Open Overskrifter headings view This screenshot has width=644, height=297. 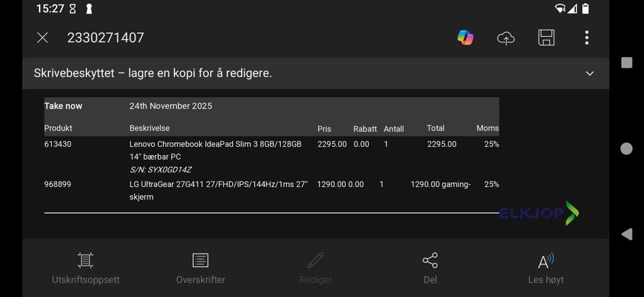point(201,269)
